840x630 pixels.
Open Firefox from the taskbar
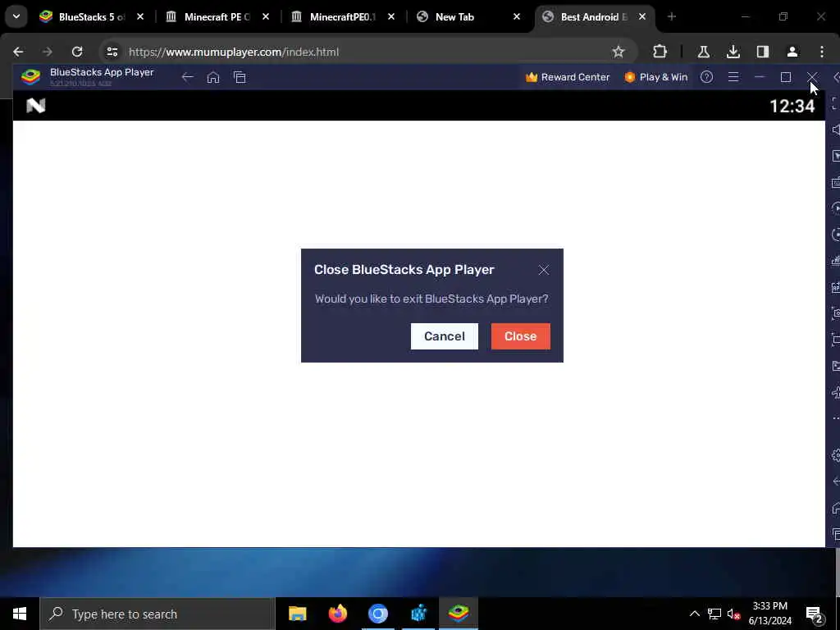(337, 614)
